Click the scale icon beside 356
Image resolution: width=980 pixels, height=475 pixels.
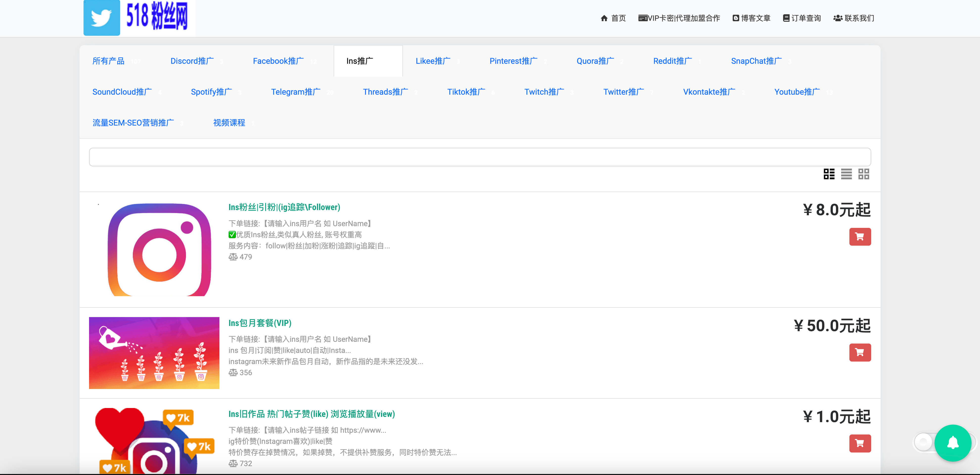(x=233, y=372)
